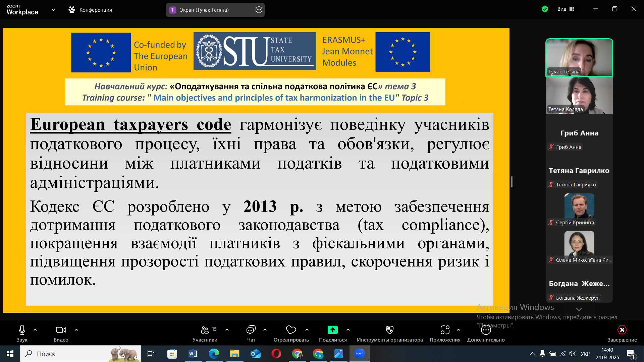Click the Zoom icon on taskbar
The image size is (644, 362).
(360, 354)
